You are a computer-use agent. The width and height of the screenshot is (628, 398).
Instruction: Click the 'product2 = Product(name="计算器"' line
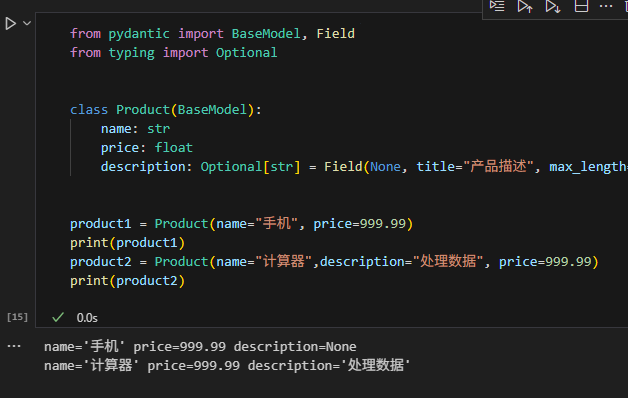pyautogui.click(x=334, y=262)
